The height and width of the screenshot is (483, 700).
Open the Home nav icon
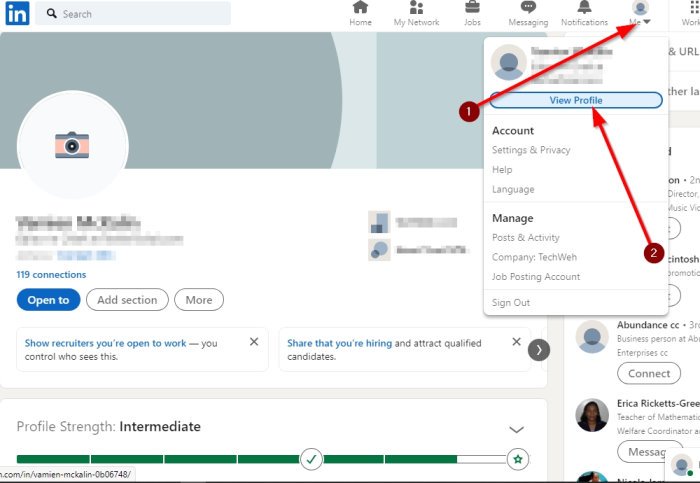tap(360, 8)
